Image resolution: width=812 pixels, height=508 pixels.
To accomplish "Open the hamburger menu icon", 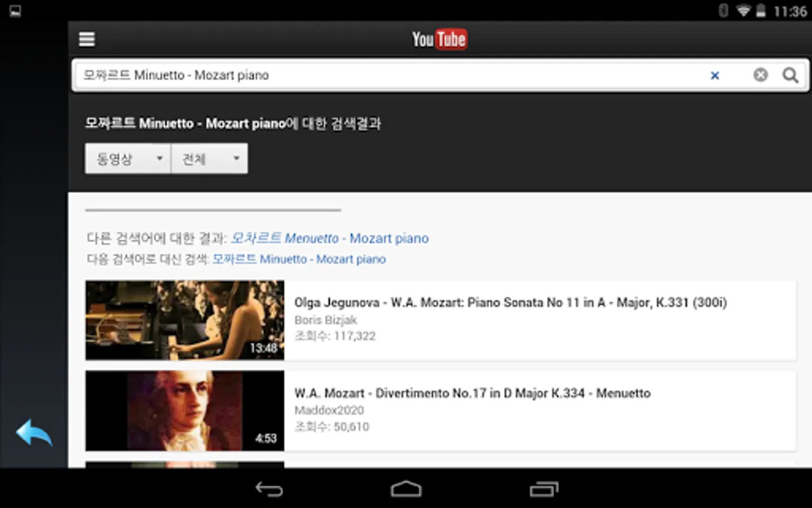I will point(87,40).
